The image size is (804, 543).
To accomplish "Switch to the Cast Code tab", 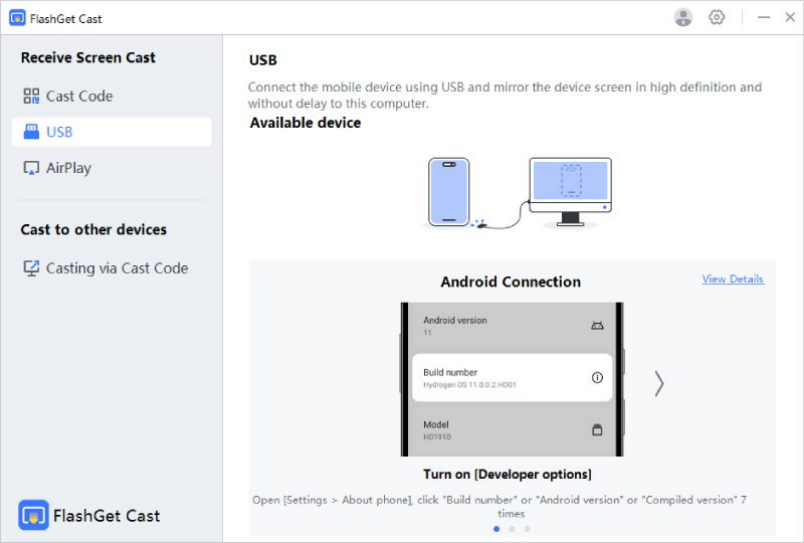I will 79,96.
